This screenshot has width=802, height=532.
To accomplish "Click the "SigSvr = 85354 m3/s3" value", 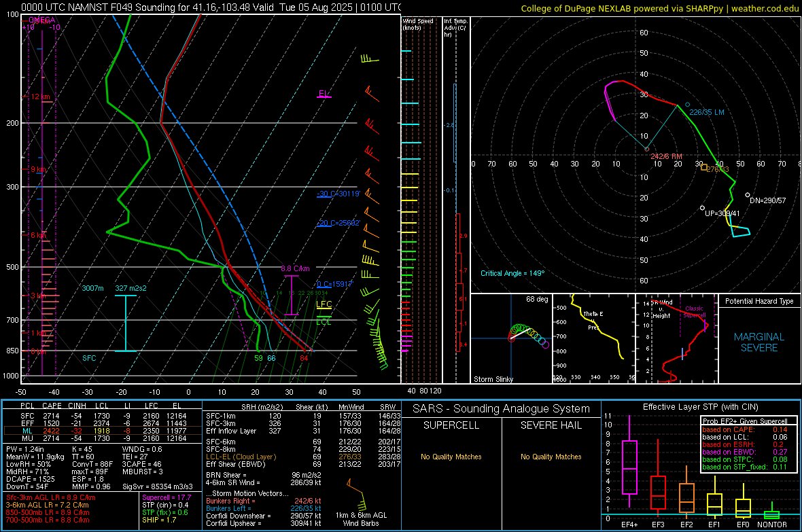I will pyautogui.click(x=158, y=486).
